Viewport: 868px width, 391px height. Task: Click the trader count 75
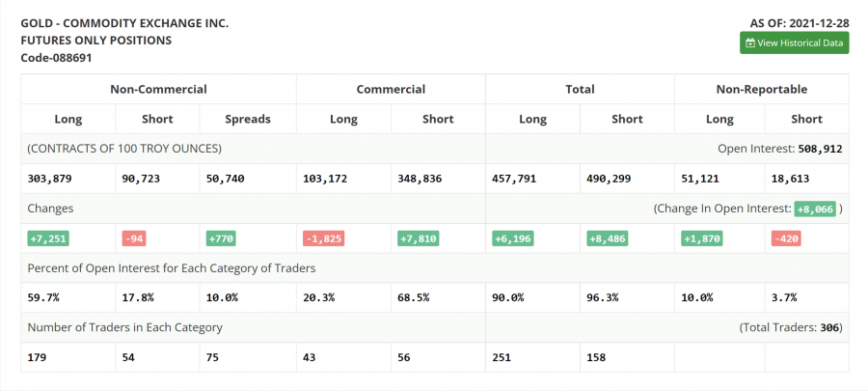(212, 357)
